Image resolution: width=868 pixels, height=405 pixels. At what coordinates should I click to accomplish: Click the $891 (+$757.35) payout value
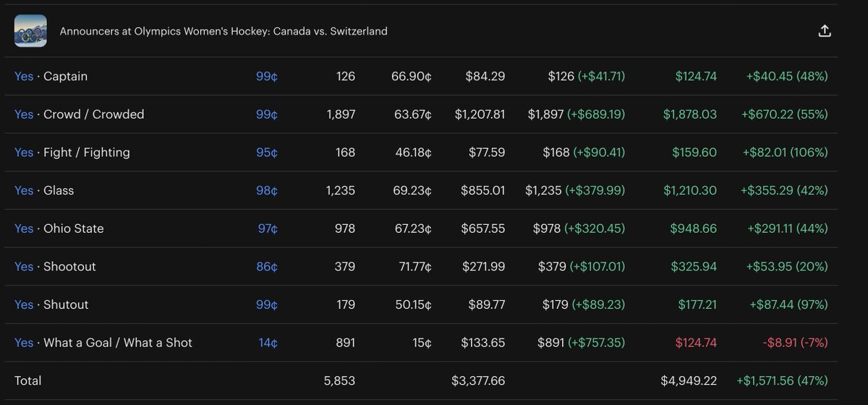[x=582, y=343]
